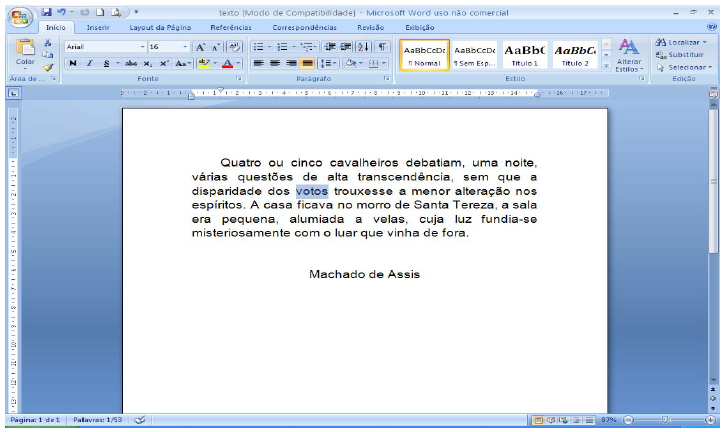Click the Print Preview icon
This screenshot has height=432, width=724.
pyautogui.click(x=116, y=12)
